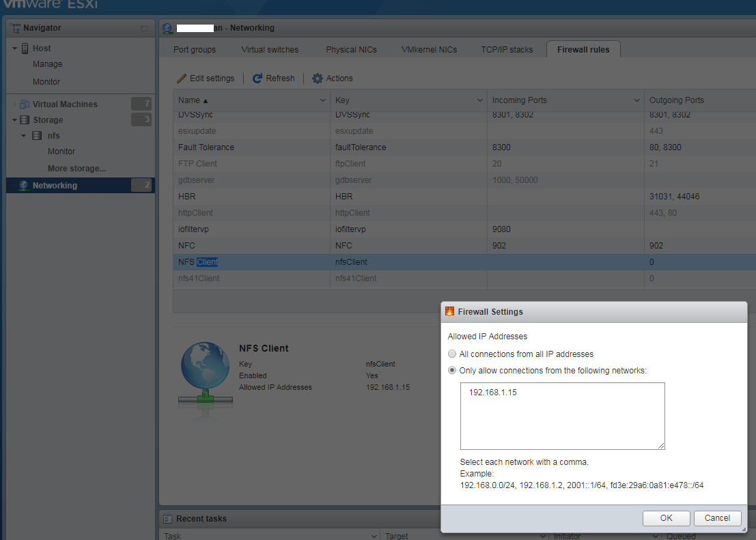The height and width of the screenshot is (540, 756).
Task: Click the Networking title globe icon
Action: pos(168,28)
